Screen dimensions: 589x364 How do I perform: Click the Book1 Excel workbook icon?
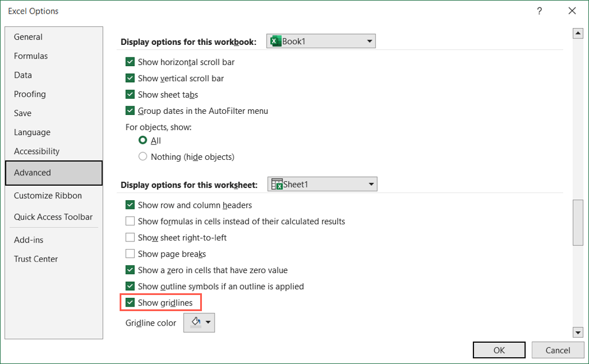point(276,41)
